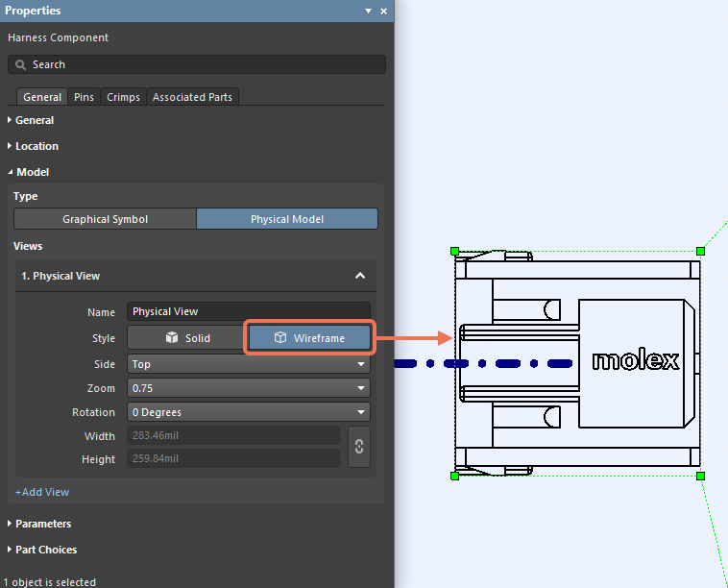The image size is (728, 588).
Task: Set model Type to Physical Model
Action: pos(287,219)
